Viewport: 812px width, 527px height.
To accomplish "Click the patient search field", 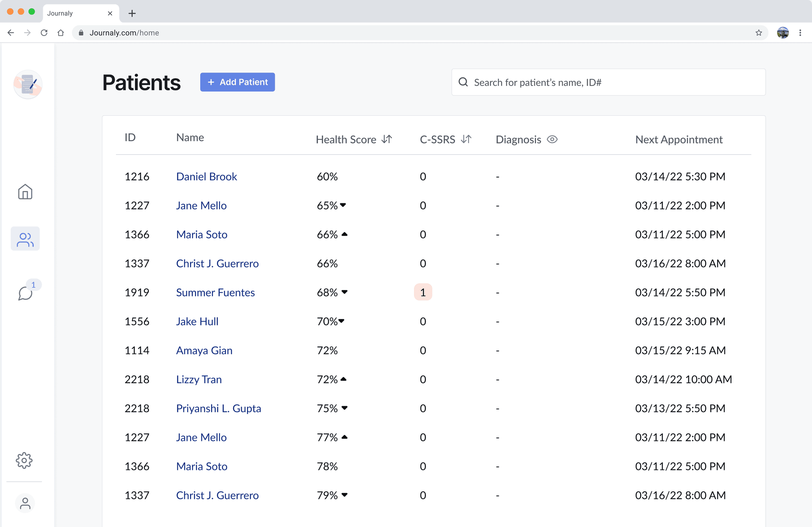I will point(608,82).
